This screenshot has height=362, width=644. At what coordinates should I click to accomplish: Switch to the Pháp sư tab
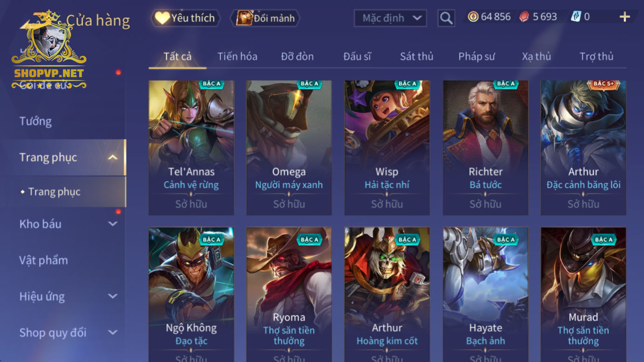pyautogui.click(x=476, y=56)
